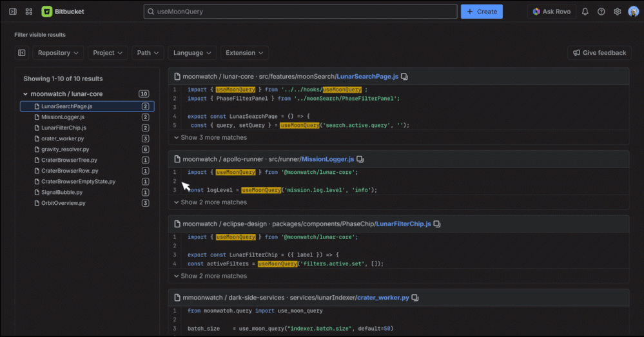Open notifications bell icon

coord(585,12)
